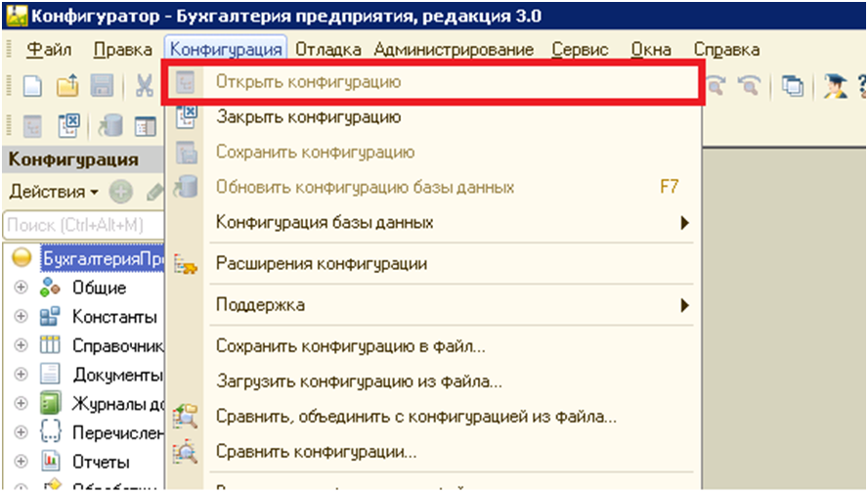Expand the Журналы документов tree node
Viewport: 868px width, 493px height.
click(x=21, y=403)
